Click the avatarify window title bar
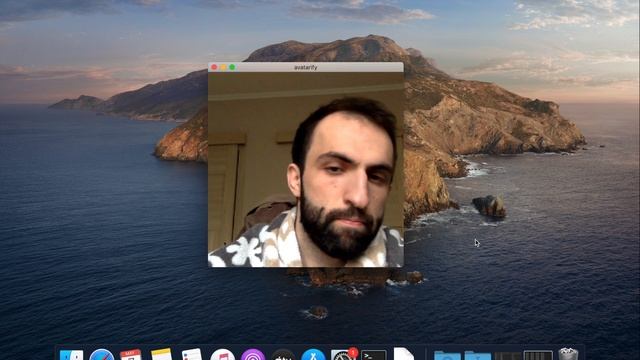 (306, 67)
